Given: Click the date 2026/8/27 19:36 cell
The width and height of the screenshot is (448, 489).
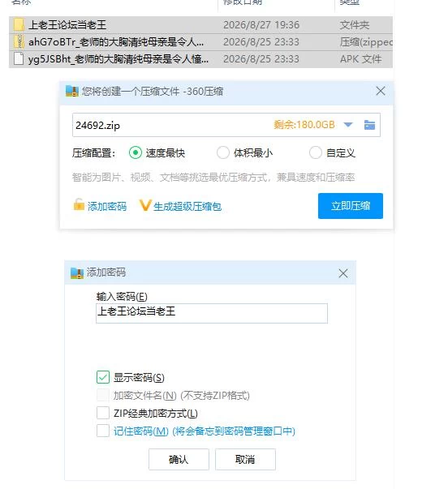Looking at the screenshot, I should click(261, 25).
